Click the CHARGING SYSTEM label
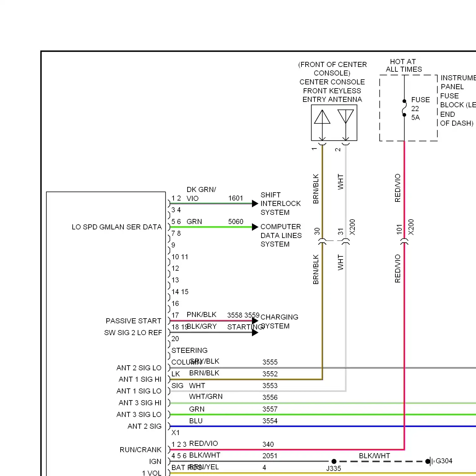476x476 pixels. tap(279, 321)
